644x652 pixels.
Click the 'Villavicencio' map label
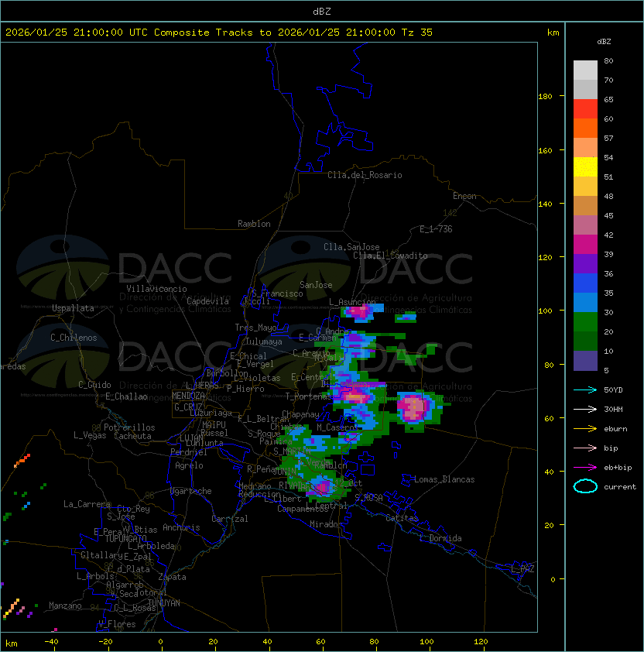click(x=156, y=289)
